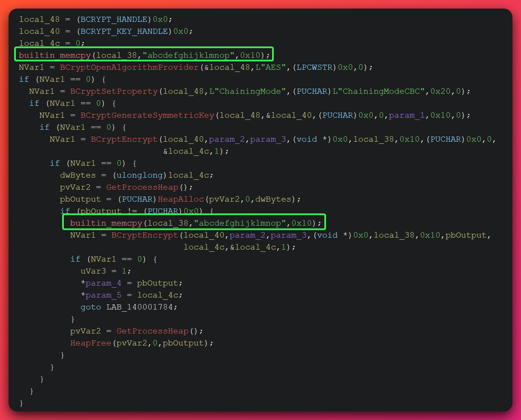
Task: Select the param_4 dereference assignment
Action: pyautogui.click(x=103, y=283)
